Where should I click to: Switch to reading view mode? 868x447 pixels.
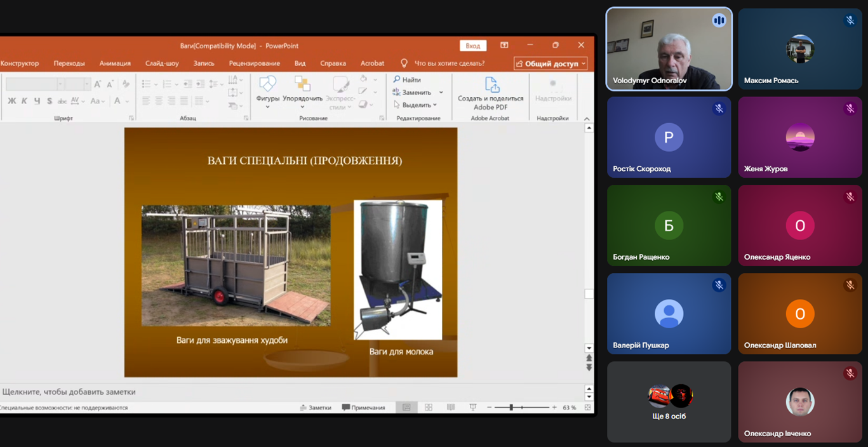(451, 408)
